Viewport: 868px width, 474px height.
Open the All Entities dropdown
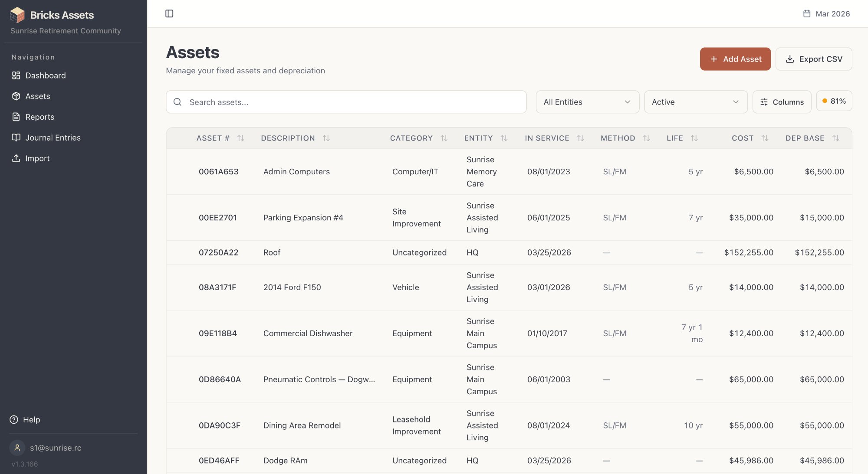tap(587, 101)
